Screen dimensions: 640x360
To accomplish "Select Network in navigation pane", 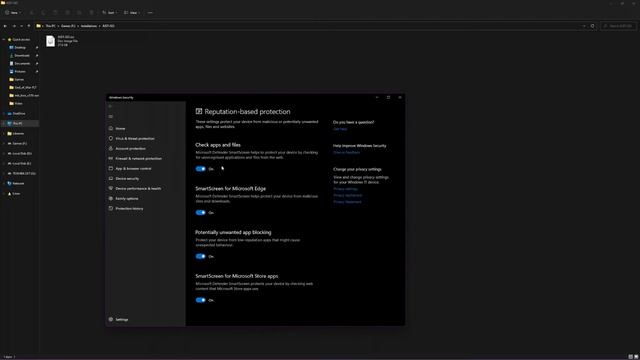I will pyautogui.click(x=18, y=184).
